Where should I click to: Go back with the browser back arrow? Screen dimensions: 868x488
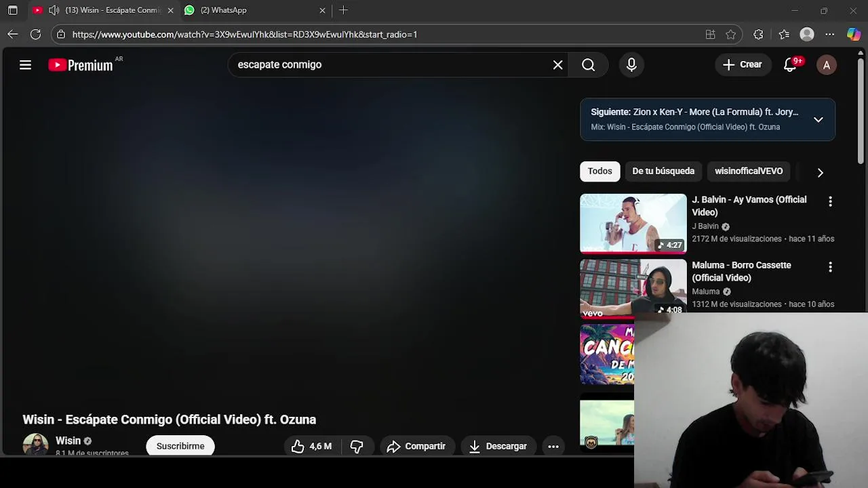click(13, 34)
